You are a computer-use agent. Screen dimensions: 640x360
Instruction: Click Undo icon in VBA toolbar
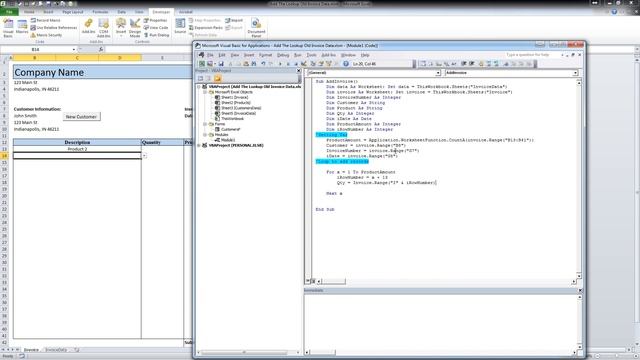point(263,64)
